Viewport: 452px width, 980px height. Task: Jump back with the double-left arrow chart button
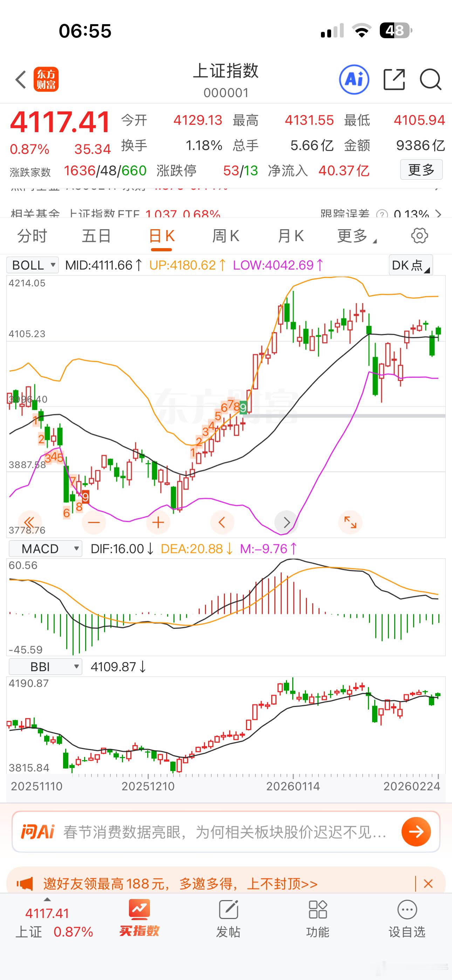point(29,522)
